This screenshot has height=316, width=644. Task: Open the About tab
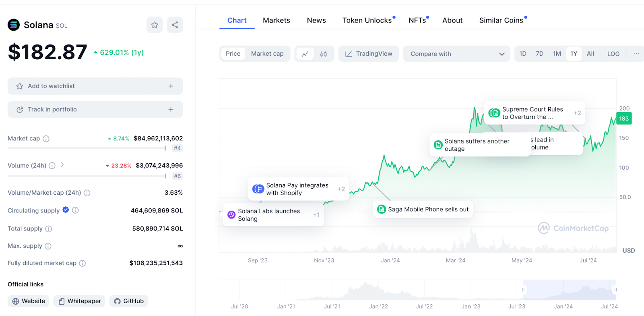pos(452,20)
